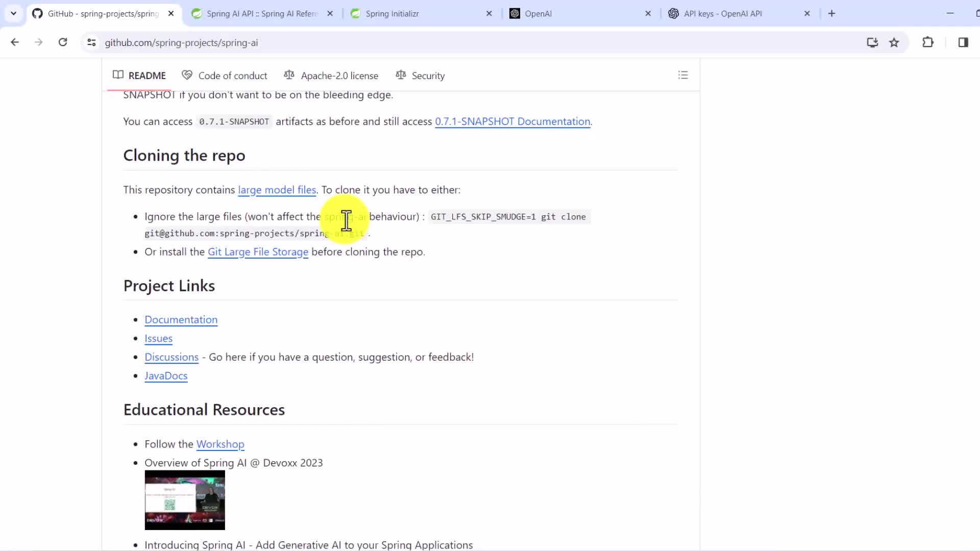
Task: Switch to the Spring AI API Reference tab
Action: 262,14
